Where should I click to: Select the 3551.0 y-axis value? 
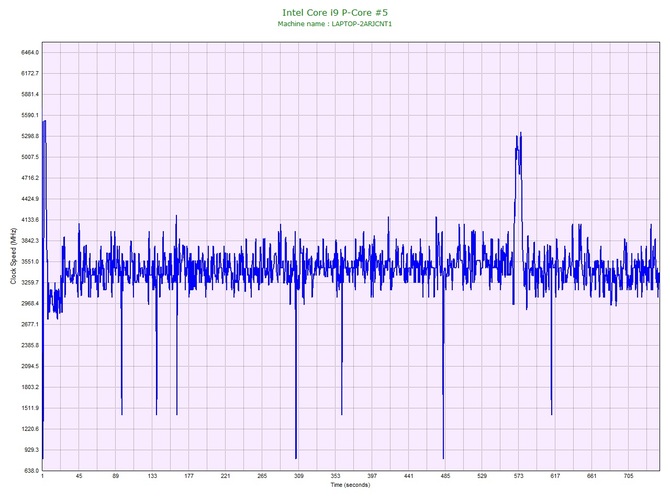(x=30, y=262)
